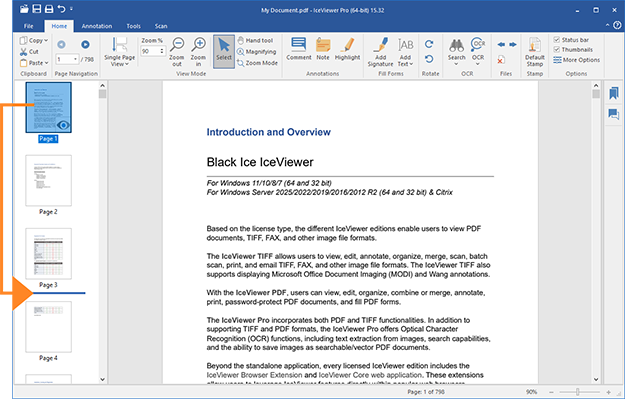Pick the Highlight marker tool
The height and width of the screenshot is (399, 625).
click(x=347, y=49)
